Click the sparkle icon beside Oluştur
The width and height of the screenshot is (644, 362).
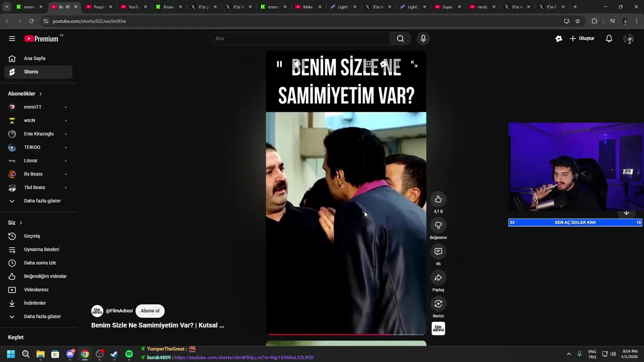[x=558, y=39]
